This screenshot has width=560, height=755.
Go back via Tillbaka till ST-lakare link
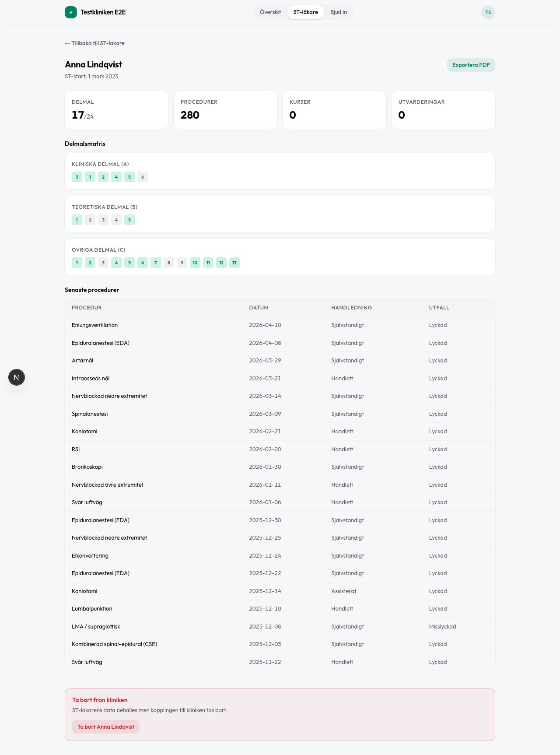tap(94, 43)
